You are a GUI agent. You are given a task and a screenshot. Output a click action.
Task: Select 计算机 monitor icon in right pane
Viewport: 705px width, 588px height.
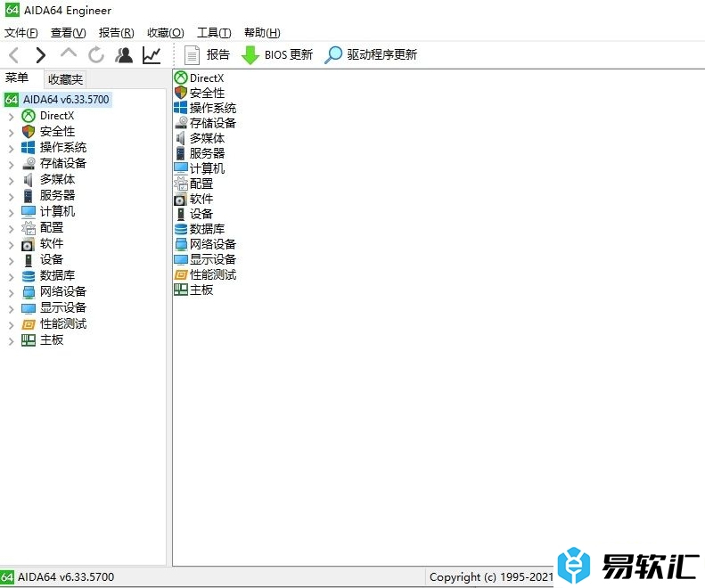pyautogui.click(x=181, y=168)
